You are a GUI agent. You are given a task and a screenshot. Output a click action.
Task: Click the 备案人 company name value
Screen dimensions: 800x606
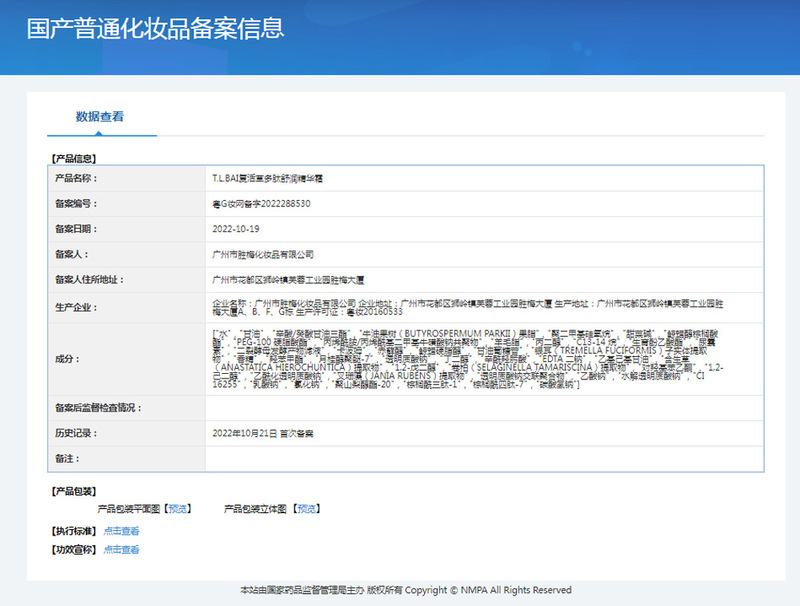pyautogui.click(x=263, y=255)
